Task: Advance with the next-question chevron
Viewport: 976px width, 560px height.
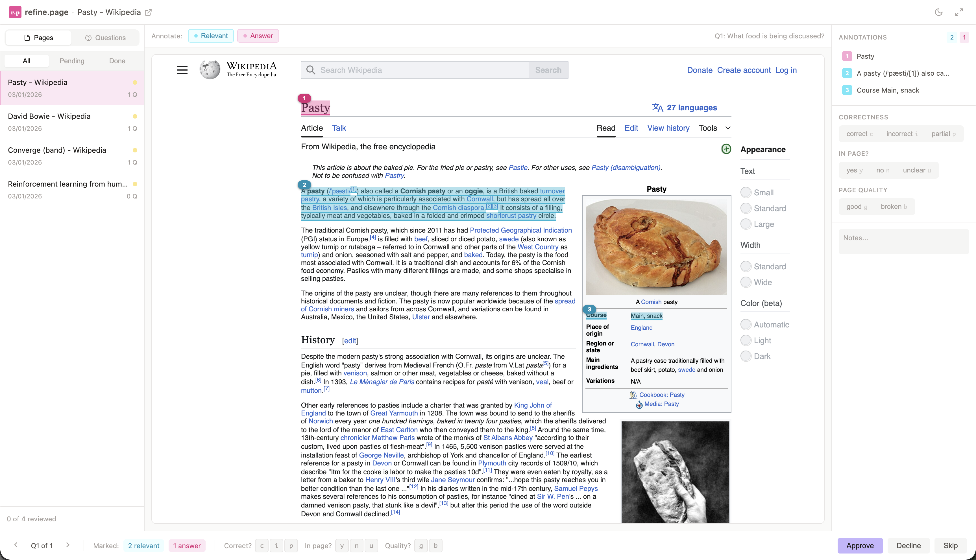Action: tap(68, 545)
